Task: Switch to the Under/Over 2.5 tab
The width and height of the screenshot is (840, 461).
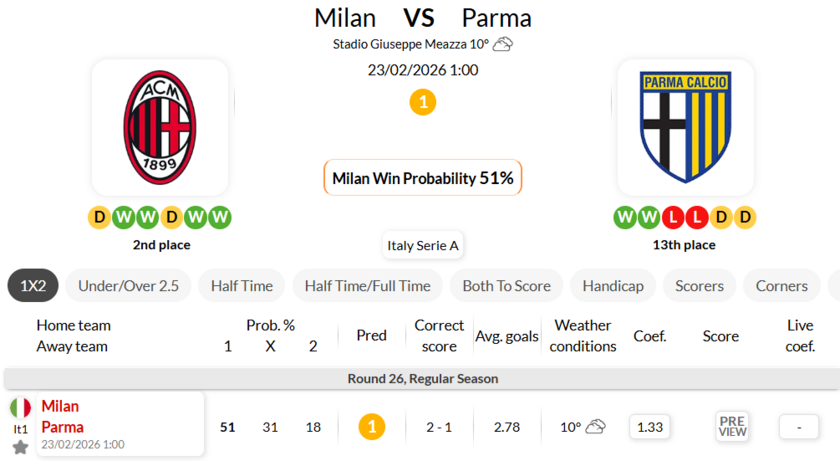Action: (x=129, y=286)
